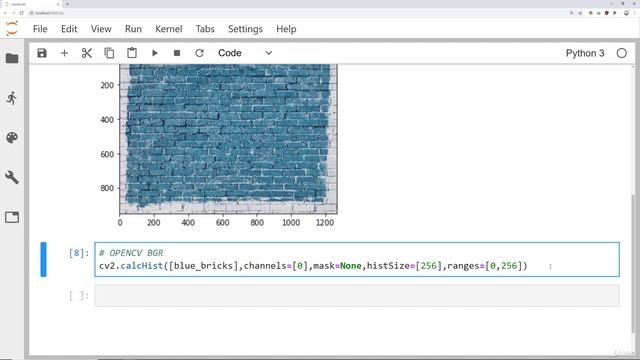The height and width of the screenshot is (360, 640).
Task: Restart the kernel with the circular arrow icon
Action: (x=199, y=53)
